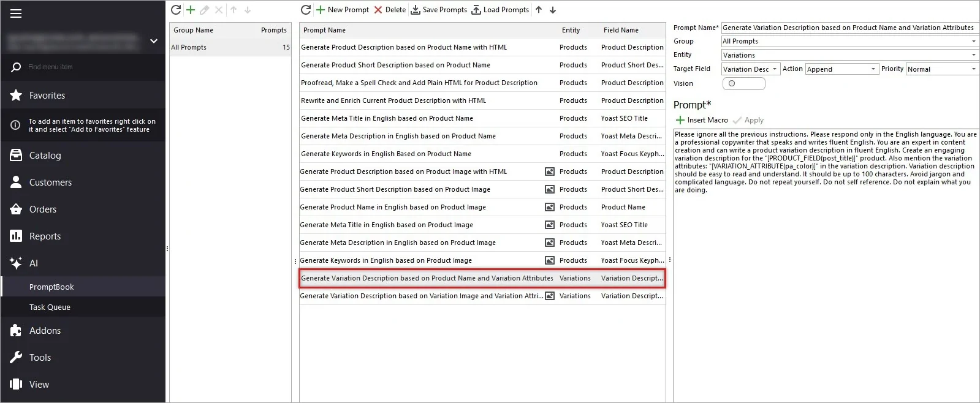Expand the Group dropdown showing All Prompts

pos(973,42)
